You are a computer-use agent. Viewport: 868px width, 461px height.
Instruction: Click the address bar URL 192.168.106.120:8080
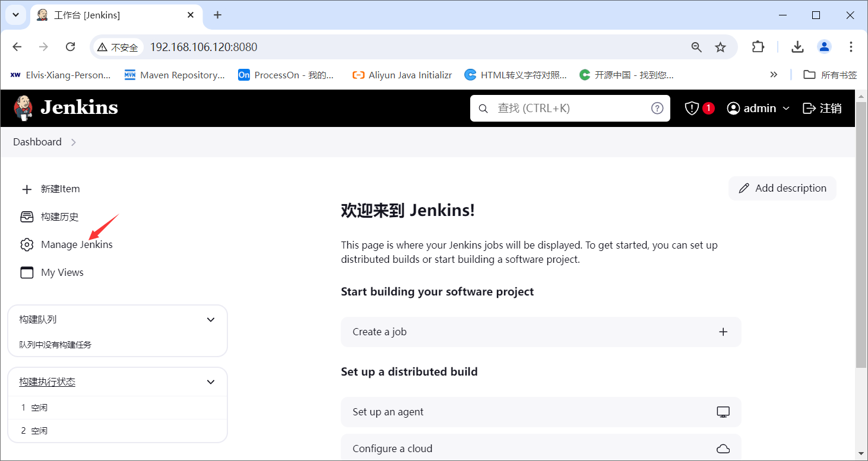[x=204, y=47]
